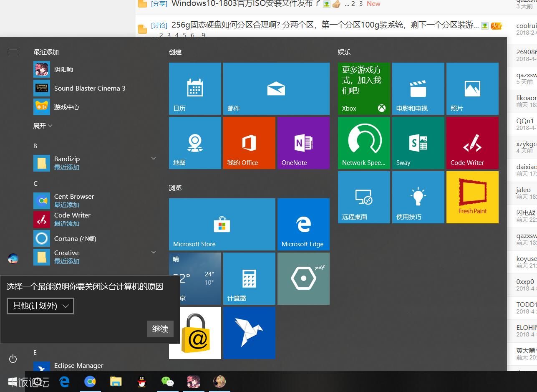Viewport: 537px width, 392px height.
Task: Launch the Fresh Paint tile
Action: (472, 197)
